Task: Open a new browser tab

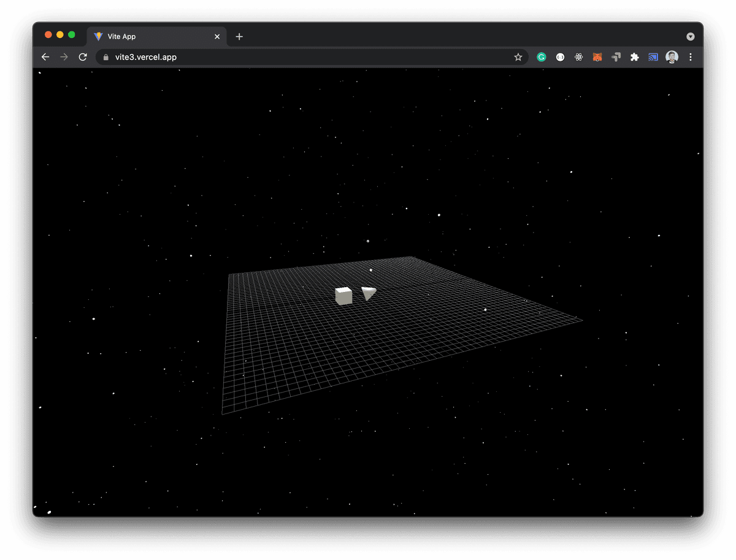Action: tap(239, 36)
